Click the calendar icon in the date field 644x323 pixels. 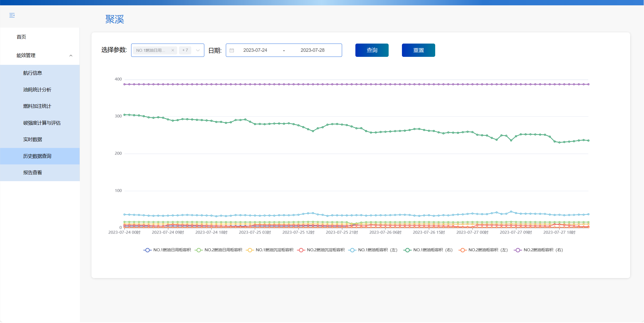[x=232, y=50]
